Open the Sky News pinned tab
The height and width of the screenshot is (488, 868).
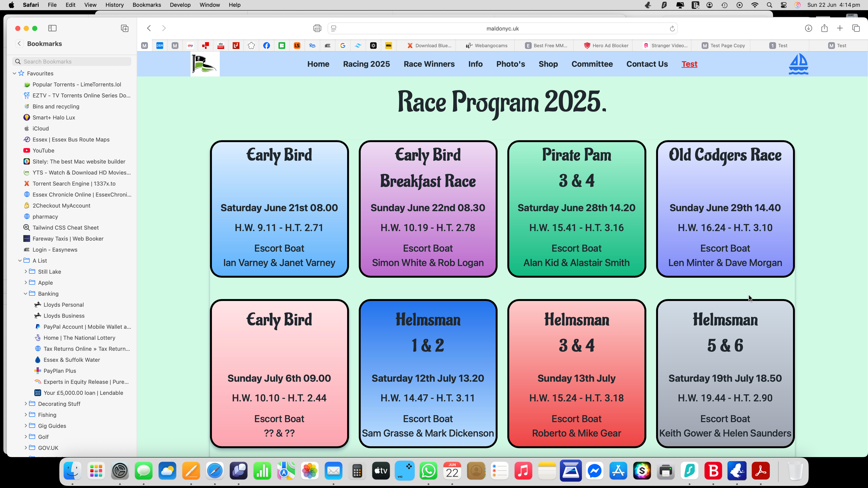[221, 46]
